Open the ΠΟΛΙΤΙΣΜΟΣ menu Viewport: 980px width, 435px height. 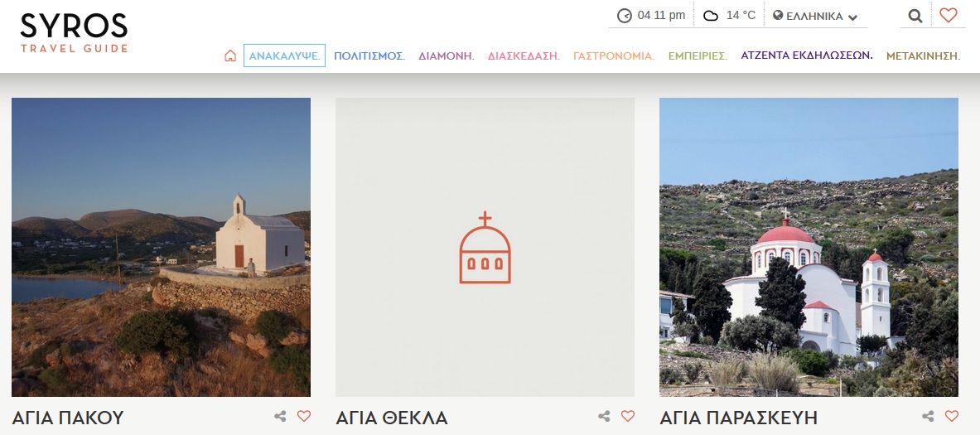[369, 56]
